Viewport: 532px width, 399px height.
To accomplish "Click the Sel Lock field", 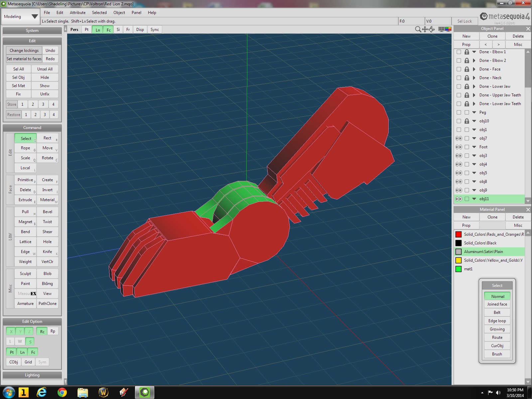I will click(465, 21).
